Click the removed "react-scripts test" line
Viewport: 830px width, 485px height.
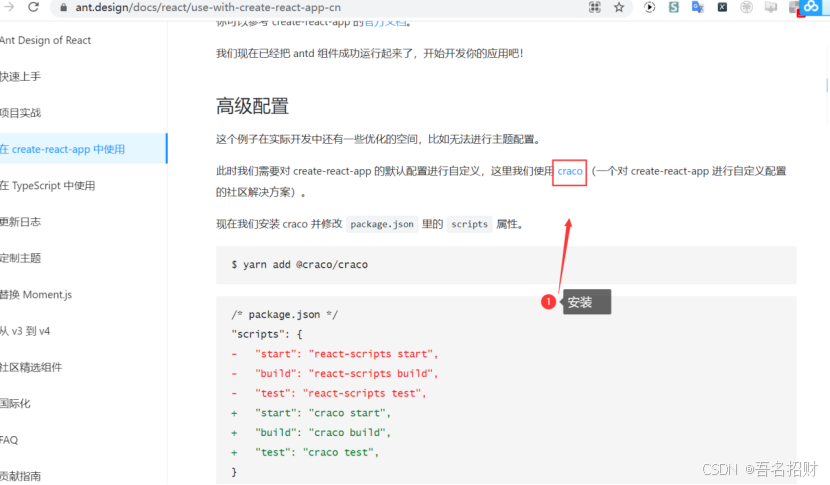[x=329, y=393]
